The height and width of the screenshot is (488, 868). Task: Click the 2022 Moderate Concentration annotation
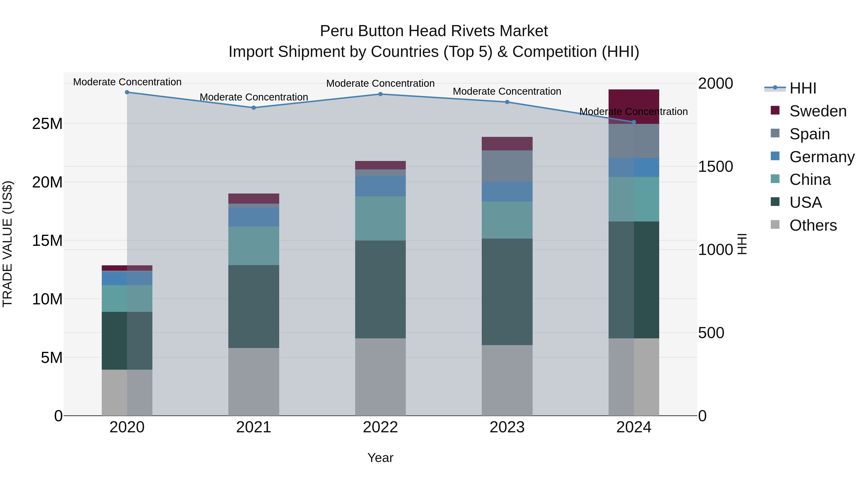point(380,83)
